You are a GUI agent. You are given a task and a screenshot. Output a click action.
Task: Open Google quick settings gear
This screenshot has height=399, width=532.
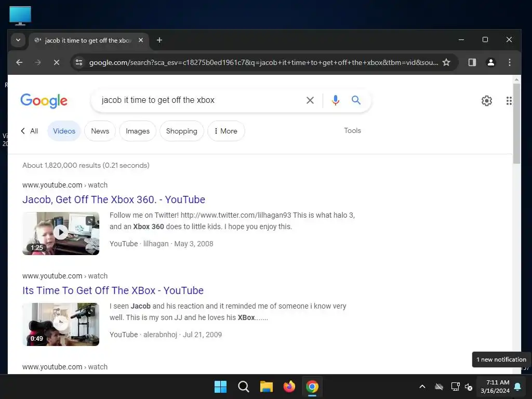[486, 101]
